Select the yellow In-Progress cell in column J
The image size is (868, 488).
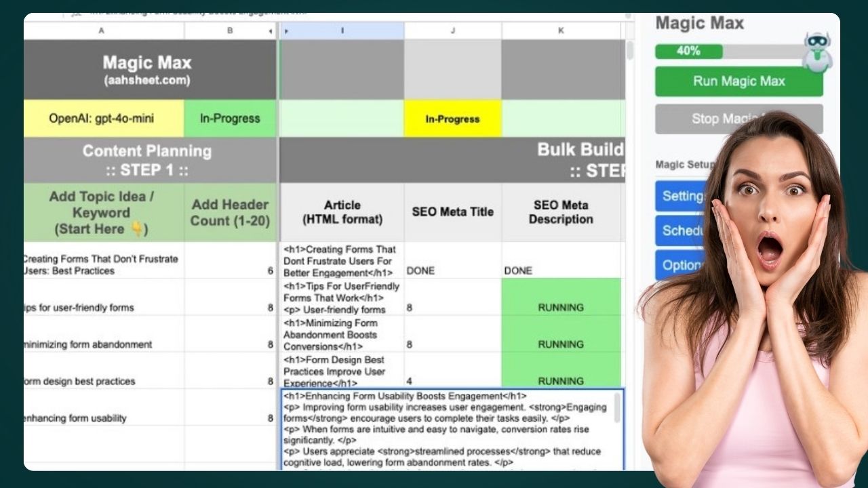tap(452, 119)
